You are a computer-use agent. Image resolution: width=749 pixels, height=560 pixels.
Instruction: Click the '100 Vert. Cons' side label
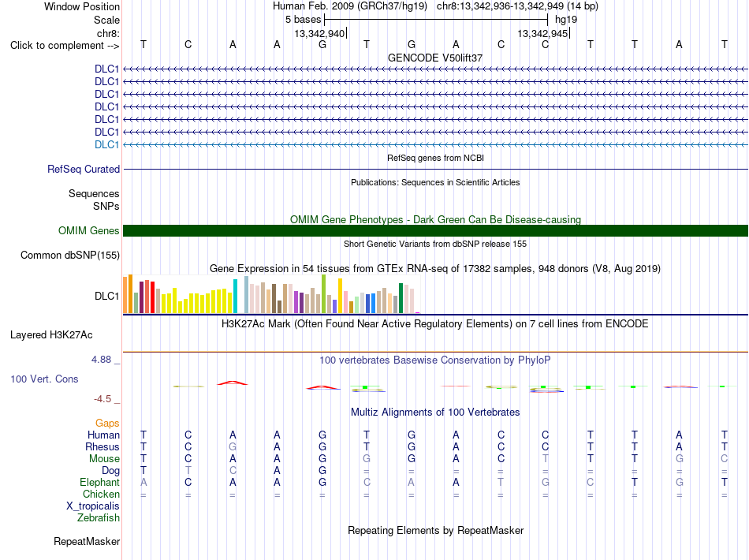coord(44,379)
